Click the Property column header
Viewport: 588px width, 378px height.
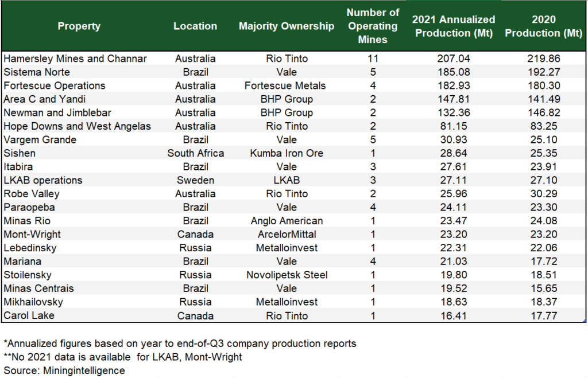tap(79, 26)
